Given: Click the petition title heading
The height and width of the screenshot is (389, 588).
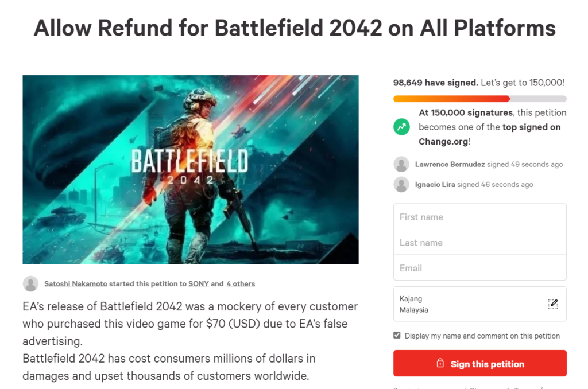Looking at the screenshot, I should (294, 28).
